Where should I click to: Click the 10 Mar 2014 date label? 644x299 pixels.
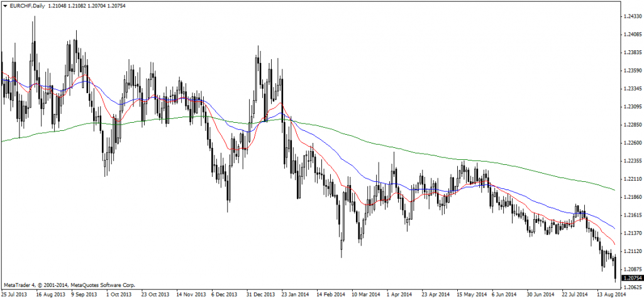tap(366, 295)
